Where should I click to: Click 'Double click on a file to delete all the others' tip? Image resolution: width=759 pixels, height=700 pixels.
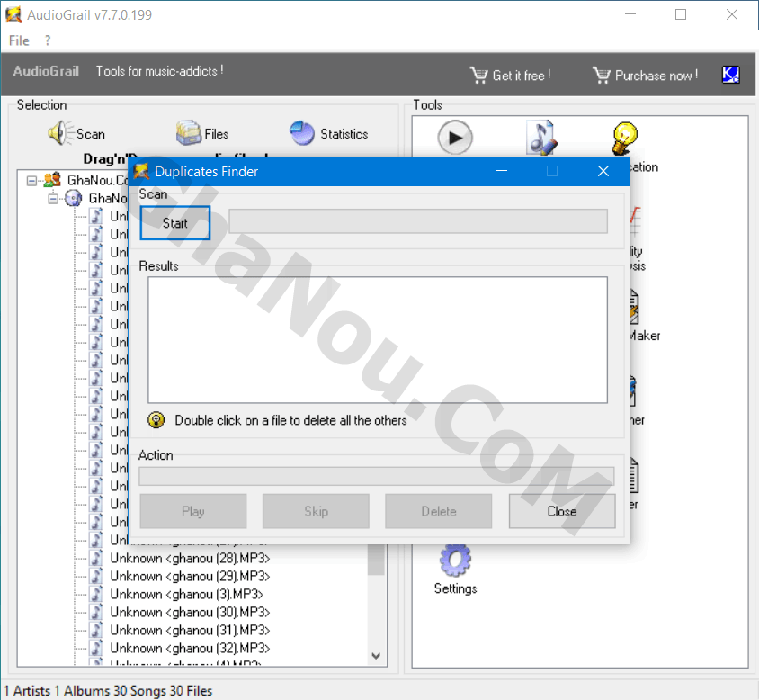click(x=290, y=420)
